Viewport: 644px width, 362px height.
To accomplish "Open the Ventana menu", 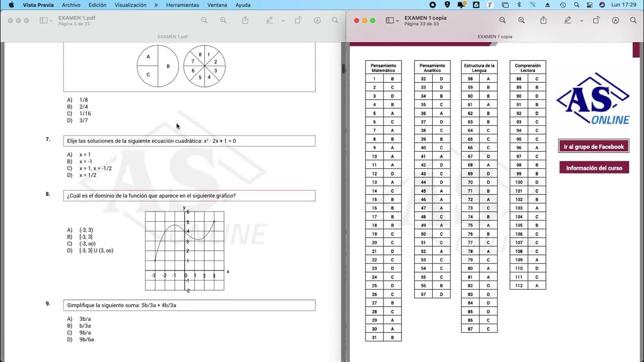I will [217, 5].
